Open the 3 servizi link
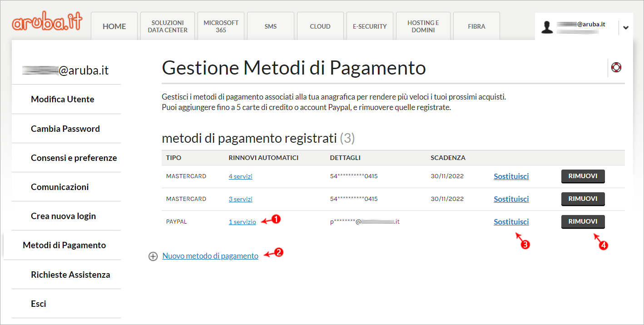This screenshot has width=644, height=325. coord(241,199)
